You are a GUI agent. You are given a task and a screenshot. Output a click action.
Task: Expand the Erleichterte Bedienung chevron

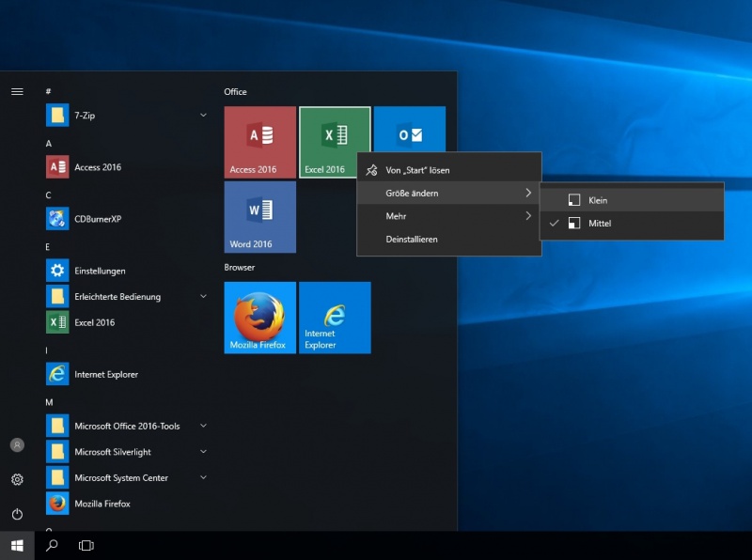pos(203,296)
